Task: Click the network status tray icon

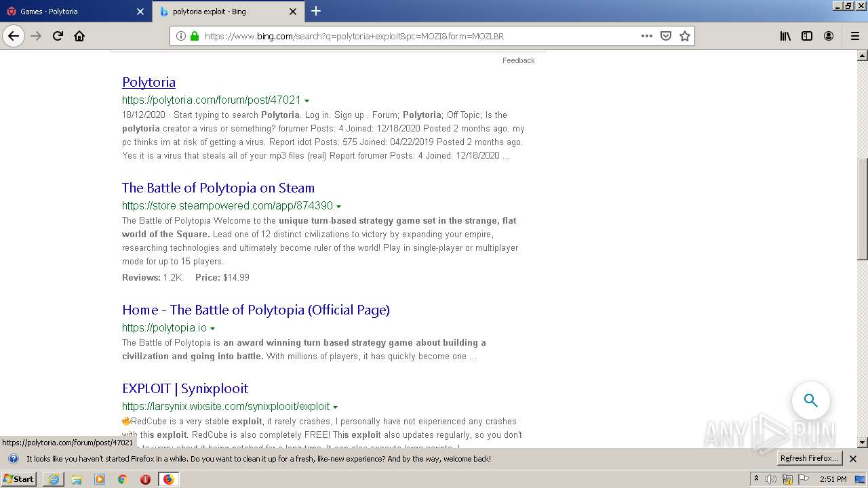Action: point(787,479)
